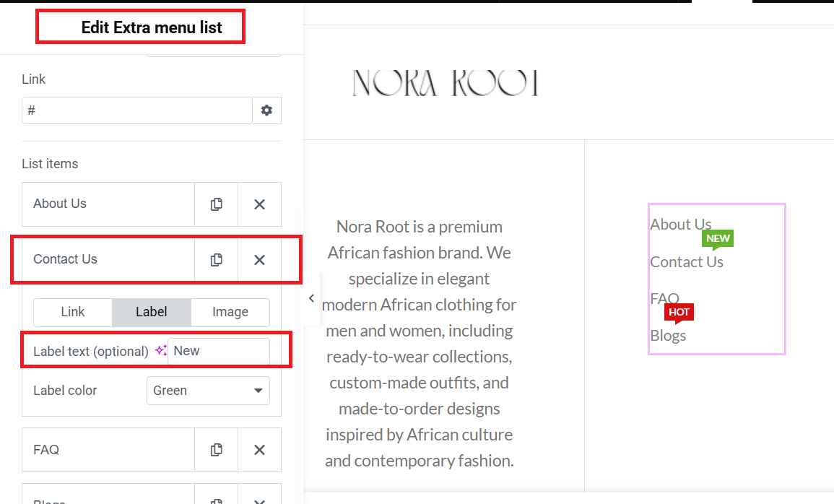Open the Label color dropdown
Viewport: 834px width, 504px height.
coord(208,390)
